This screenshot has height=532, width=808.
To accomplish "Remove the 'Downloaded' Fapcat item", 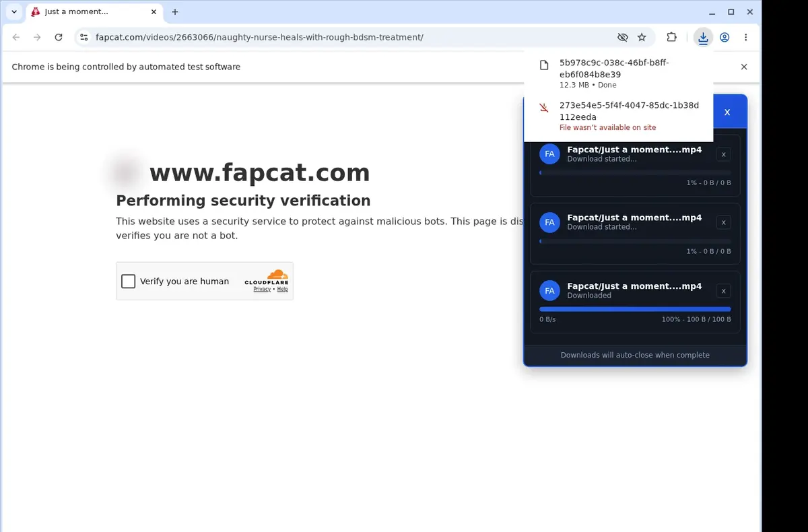I will click(x=723, y=291).
